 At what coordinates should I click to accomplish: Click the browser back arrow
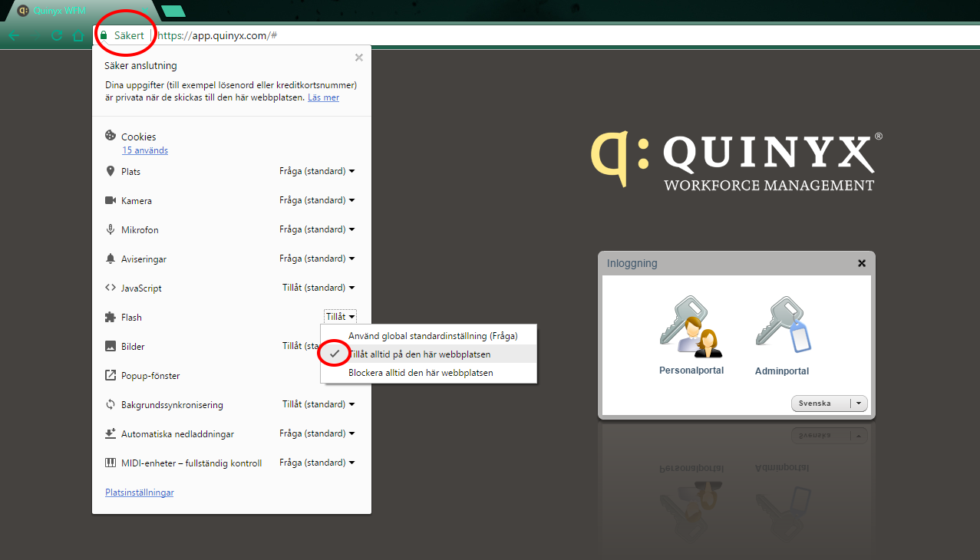(15, 36)
